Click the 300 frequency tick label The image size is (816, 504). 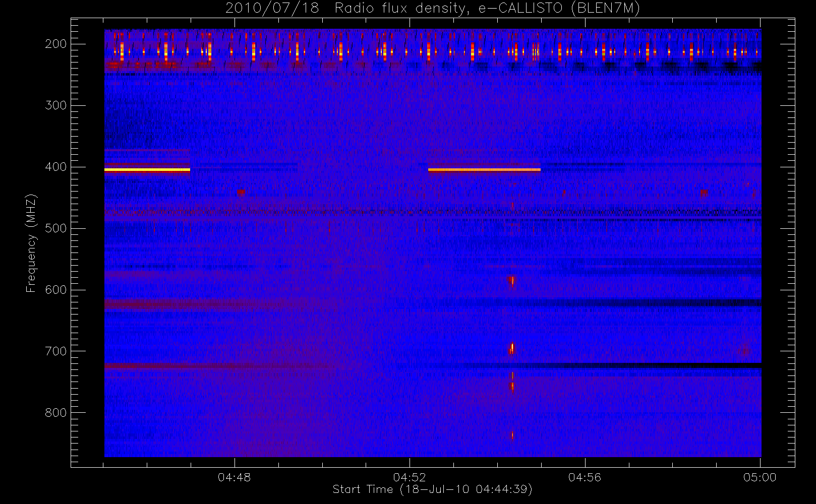pos(56,105)
